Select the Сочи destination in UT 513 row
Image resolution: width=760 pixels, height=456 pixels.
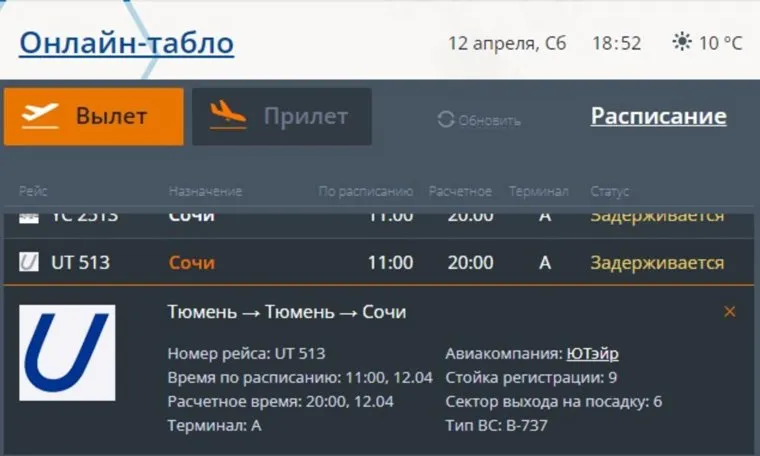tap(191, 263)
